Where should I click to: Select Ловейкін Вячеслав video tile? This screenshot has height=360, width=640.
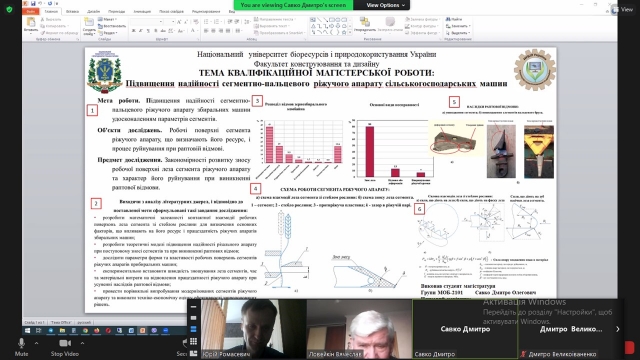point(359,329)
